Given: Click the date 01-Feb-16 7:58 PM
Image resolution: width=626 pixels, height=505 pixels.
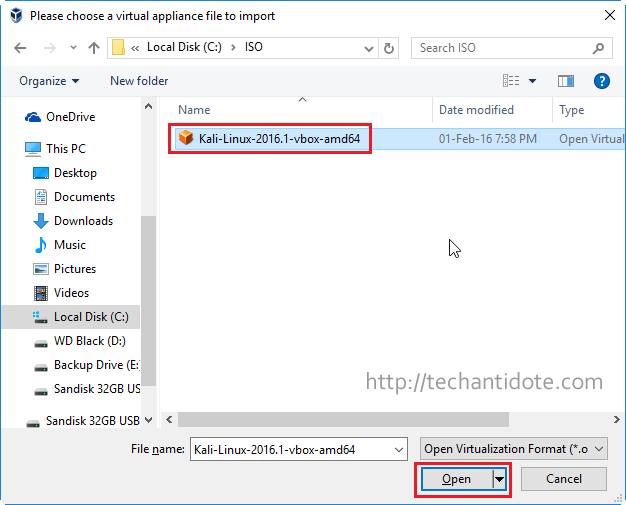Looking at the screenshot, I should tap(487, 139).
